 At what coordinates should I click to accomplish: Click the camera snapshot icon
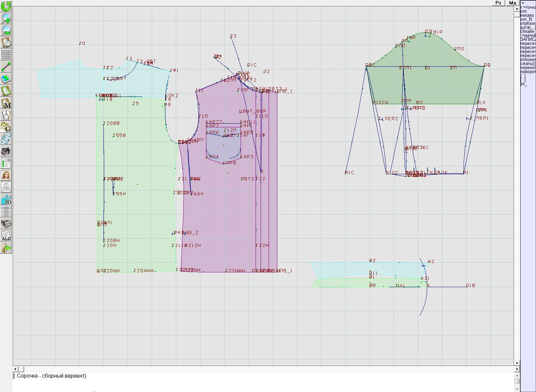pyautogui.click(x=6, y=151)
